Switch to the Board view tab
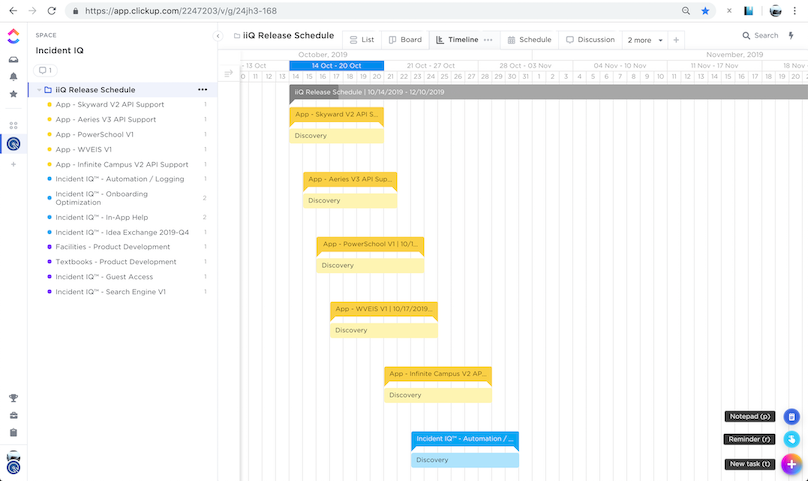 [x=404, y=40]
